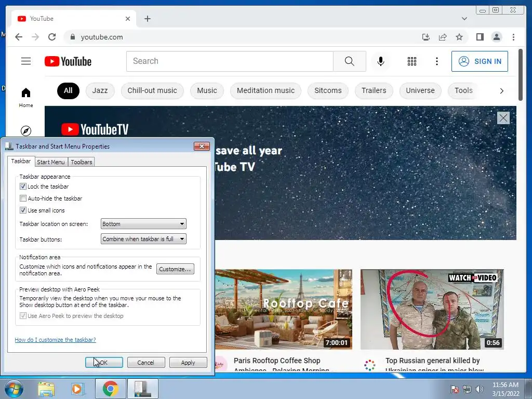Select the All category chip

point(68,90)
